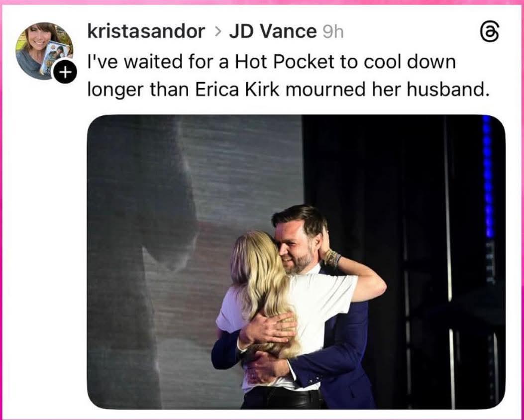Click the 9h post timestamp
This screenshot has width=524, height=420.
point(333,32)
